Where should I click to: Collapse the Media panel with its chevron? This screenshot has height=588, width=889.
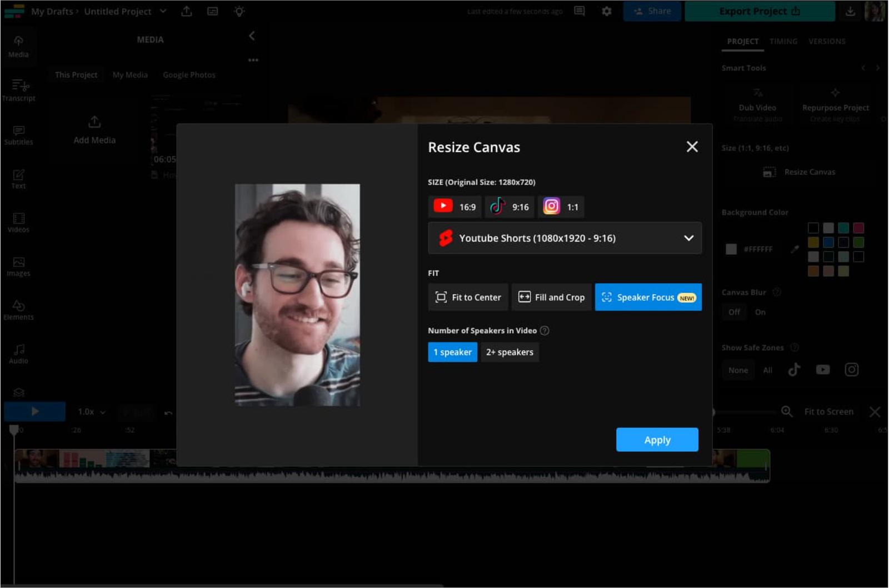click(x=252, y=36)
